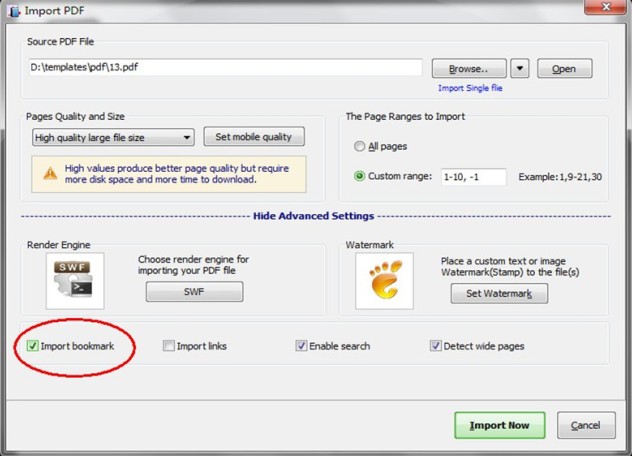This screenshot has height=456, width=632.
Task: Click the Set Watermark button
Action: click(x=499, y=293)
